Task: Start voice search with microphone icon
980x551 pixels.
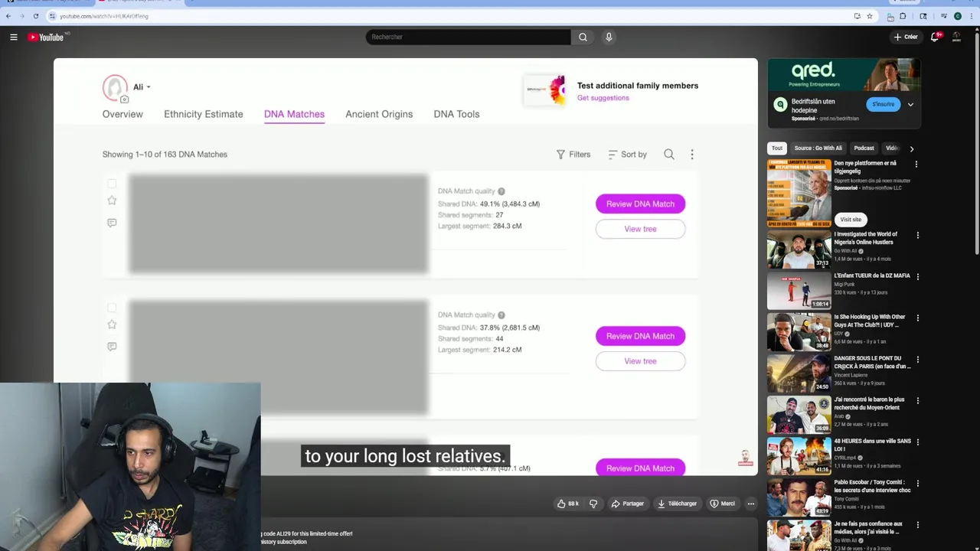Action: click(609, 37)
